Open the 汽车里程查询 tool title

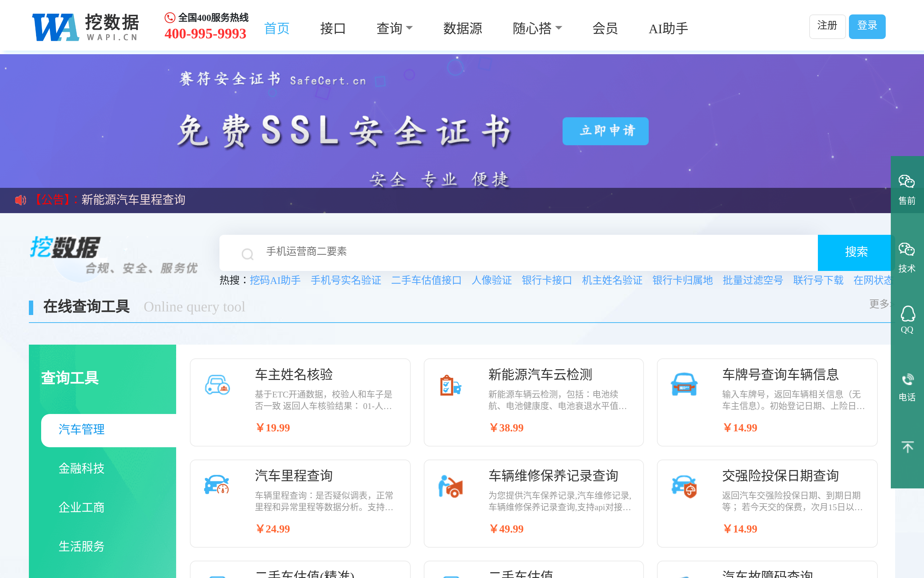click(294, 476)
